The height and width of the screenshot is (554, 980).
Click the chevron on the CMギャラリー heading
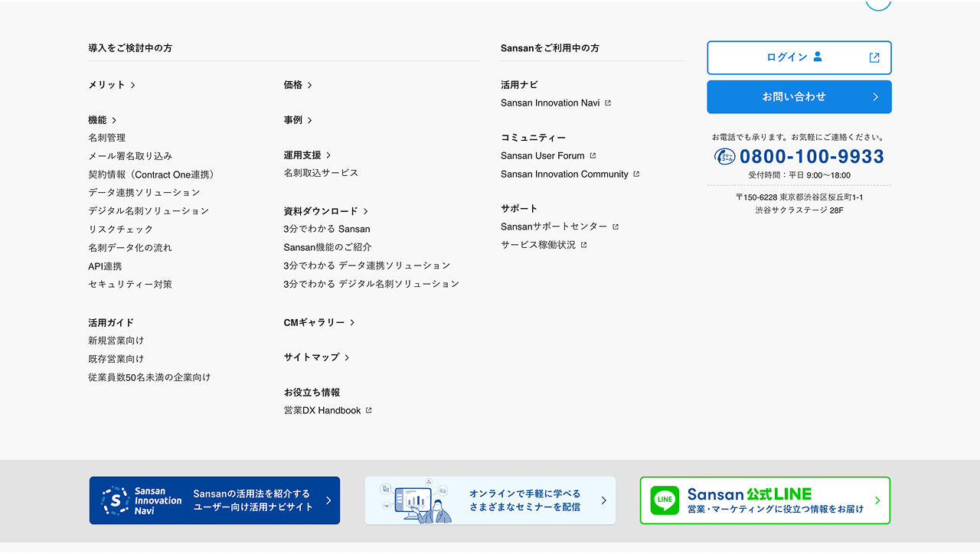(x=351, y=322)
